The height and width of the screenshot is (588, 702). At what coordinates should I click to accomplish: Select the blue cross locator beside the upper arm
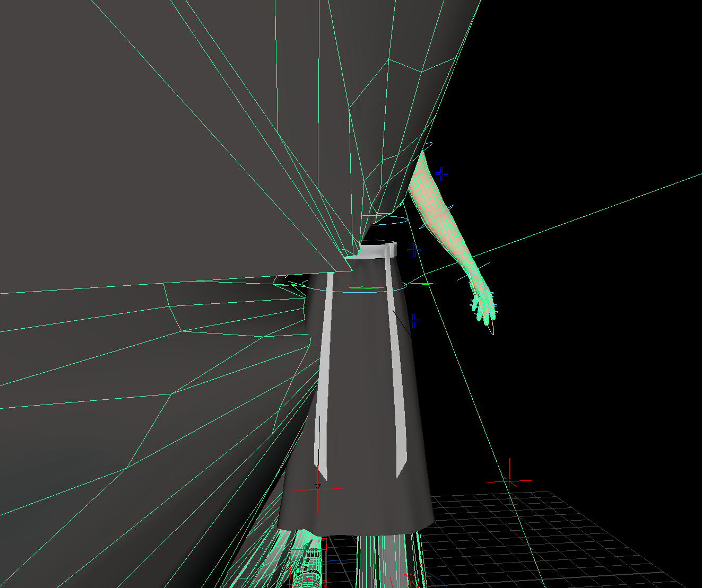pyautogui.click(x=441, y=173)
